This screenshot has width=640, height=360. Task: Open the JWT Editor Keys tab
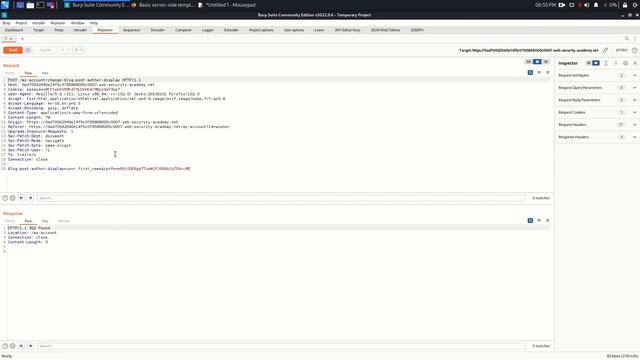(347, 30)
